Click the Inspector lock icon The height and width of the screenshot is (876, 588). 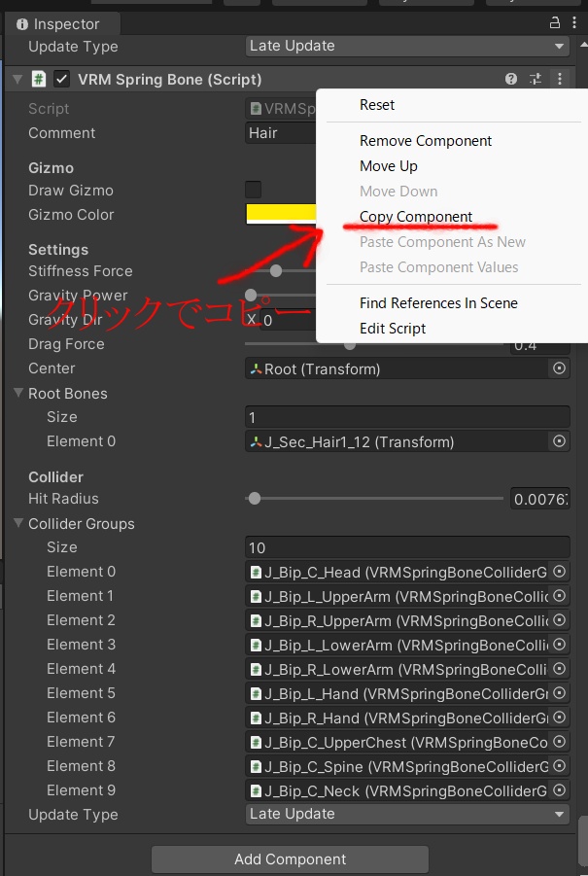tap(555, 23)
